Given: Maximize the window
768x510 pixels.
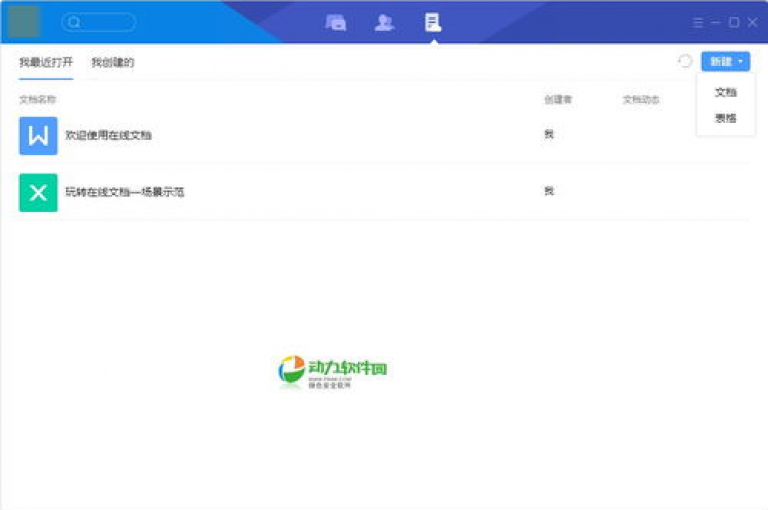Looking at the screenshot, I should click(734, 23).
